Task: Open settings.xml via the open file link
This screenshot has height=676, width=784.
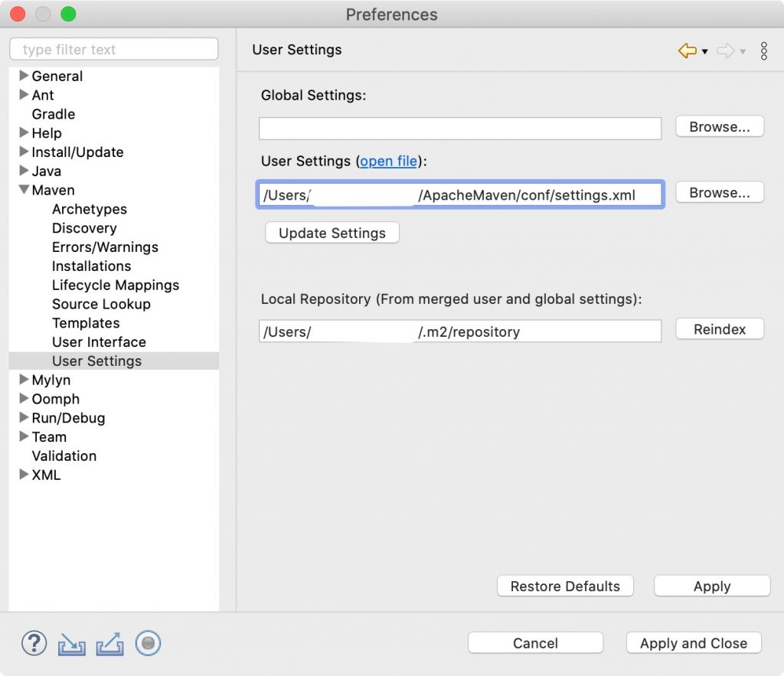Action: point(388,161)
